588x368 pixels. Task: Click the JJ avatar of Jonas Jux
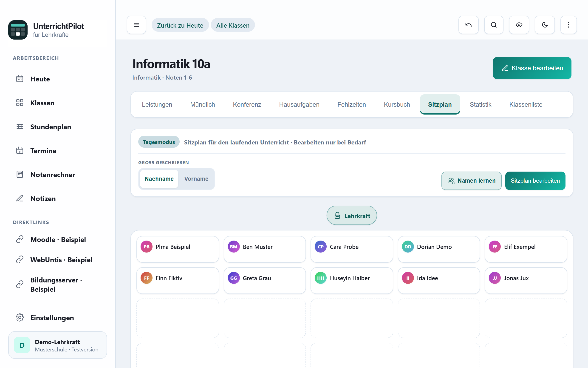pos(495,278)
